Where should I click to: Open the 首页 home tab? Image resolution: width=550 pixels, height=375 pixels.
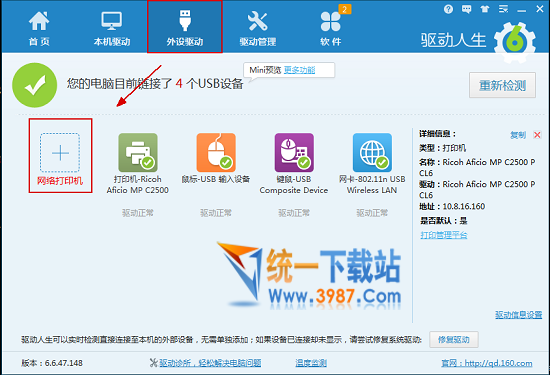click(39, 29)
